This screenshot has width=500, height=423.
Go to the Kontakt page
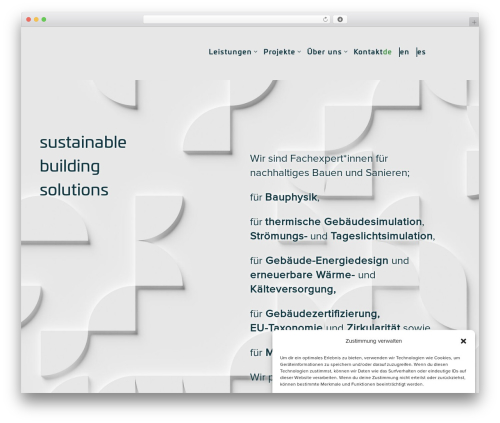368,52
